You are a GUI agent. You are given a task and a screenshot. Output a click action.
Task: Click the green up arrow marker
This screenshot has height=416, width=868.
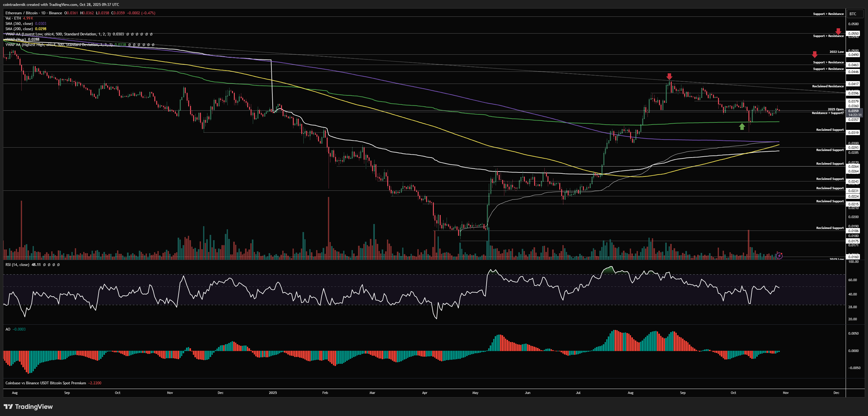(x=742, y=126)
